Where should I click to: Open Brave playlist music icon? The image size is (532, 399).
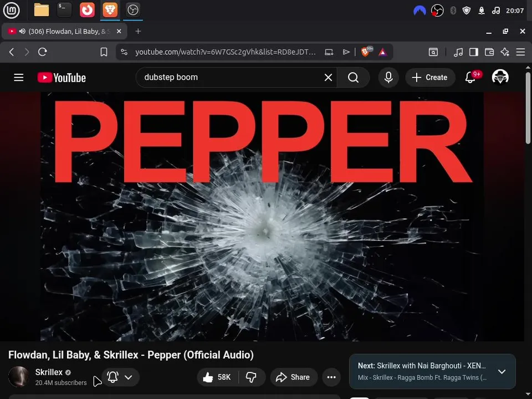(x=458, y=52)
